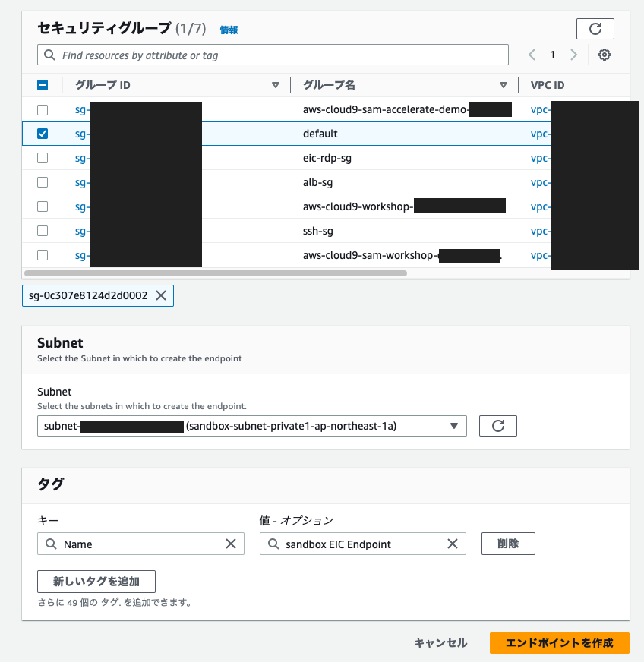Image resolution: width=644 pixels, height=662 pixels.
Task: Click the eic-rdp-sg group name cell
Action: [x=327, y=159]
